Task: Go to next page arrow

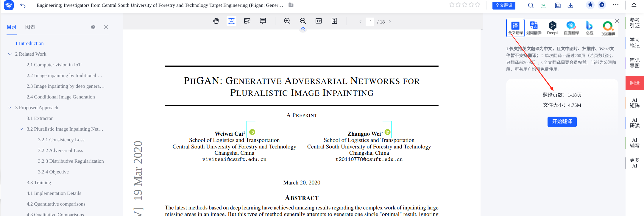Action: [390, 22]
